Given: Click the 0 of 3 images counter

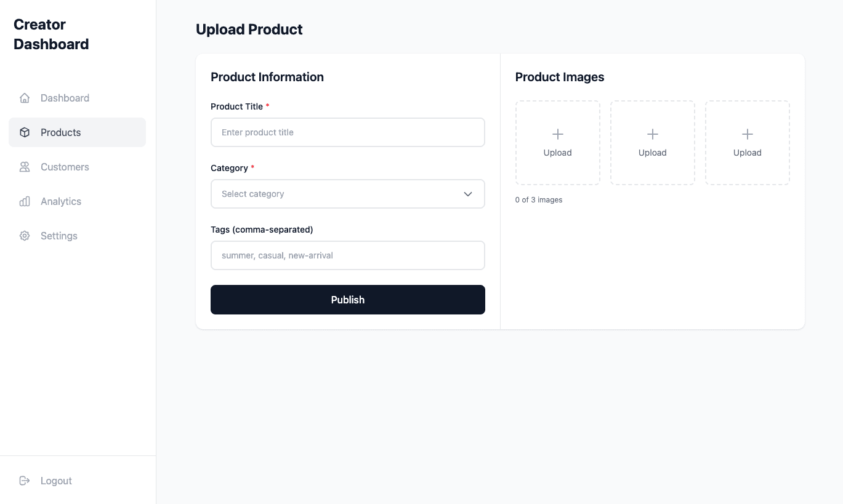Looking at the screenshot, I should pyautogui.click(x=539, y=199).
